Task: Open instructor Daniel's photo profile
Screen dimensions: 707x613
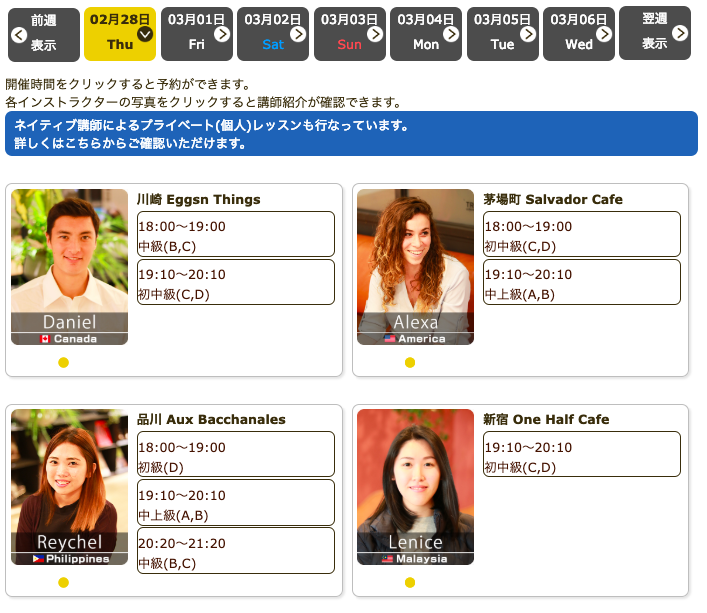Action: click(69, 266)
